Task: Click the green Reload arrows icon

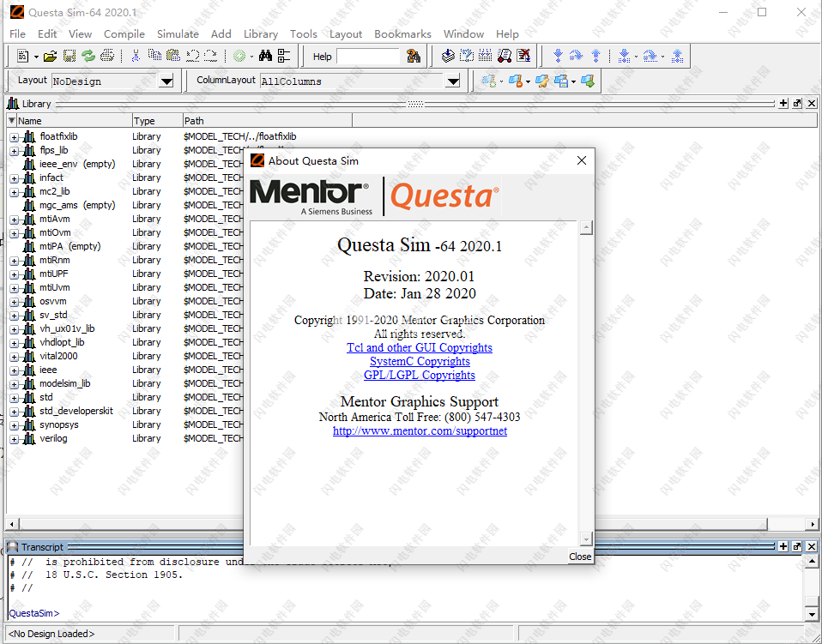Action: (88, 56)
